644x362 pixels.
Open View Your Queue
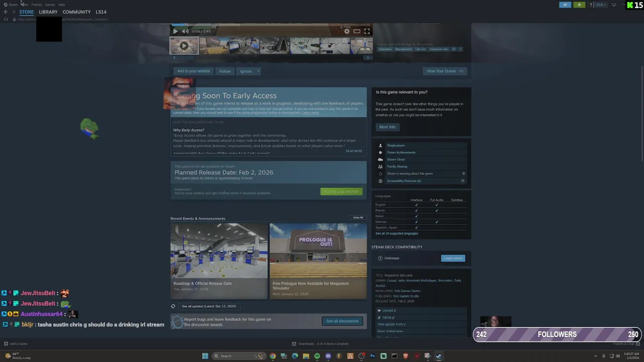pyautogui.click(x=445, y=71)
